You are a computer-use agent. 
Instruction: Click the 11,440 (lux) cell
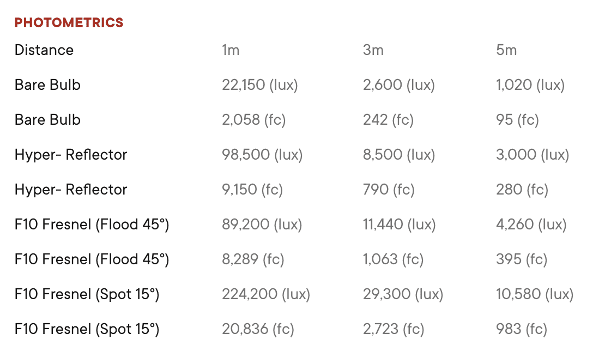coord(399,225)
